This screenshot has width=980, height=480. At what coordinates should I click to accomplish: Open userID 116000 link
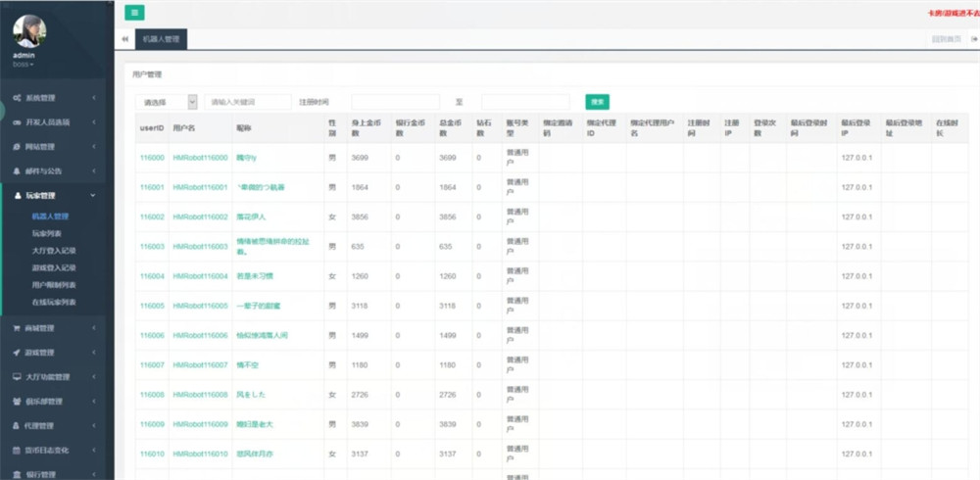point(152,158)
